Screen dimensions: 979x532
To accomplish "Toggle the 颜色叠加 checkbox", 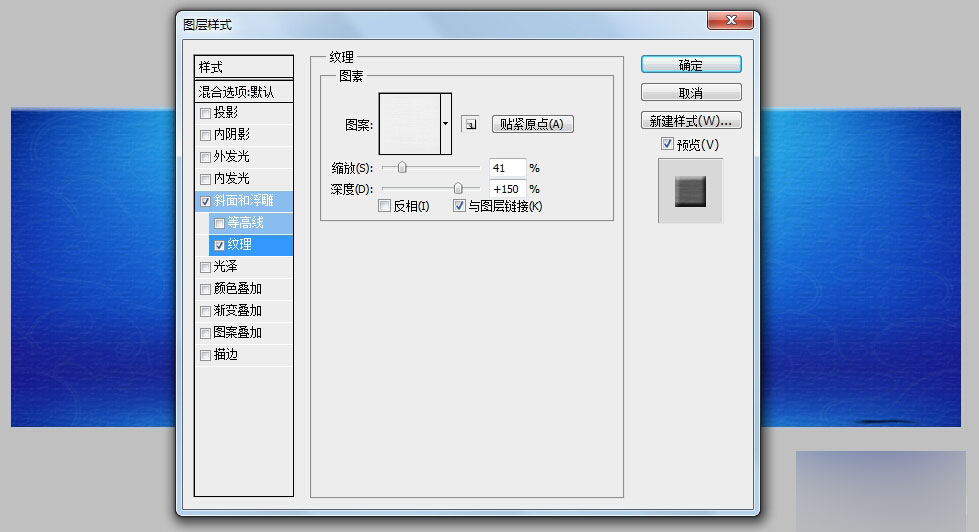I will (205, 289).
